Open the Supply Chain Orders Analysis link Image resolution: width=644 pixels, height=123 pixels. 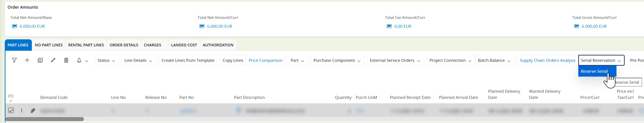pos(547,60)
